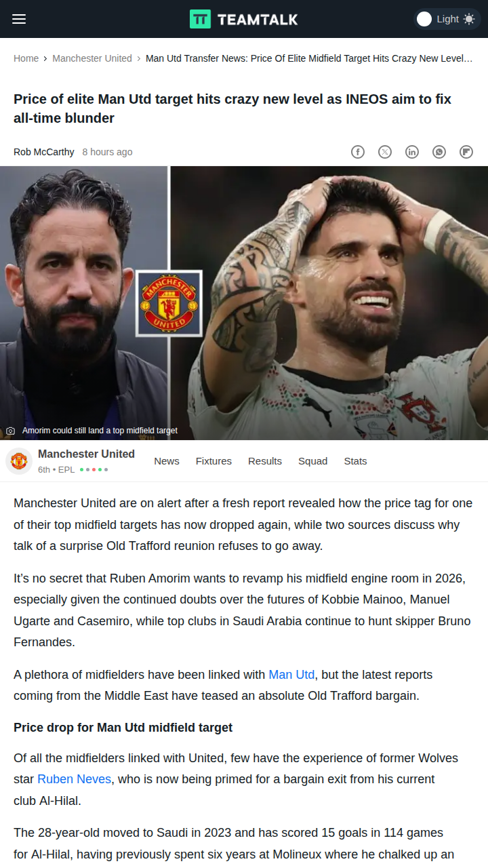Click the Manchester United crest icon
The height and width of the screenshot is (868, 488).
19,461
